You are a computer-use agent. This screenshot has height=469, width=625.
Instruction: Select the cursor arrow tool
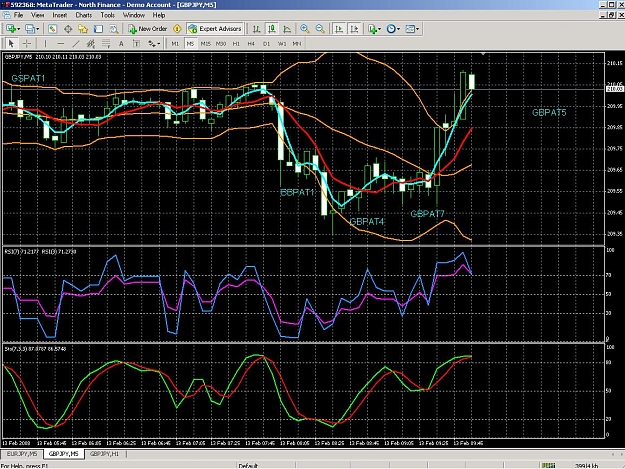coord(11,43)
